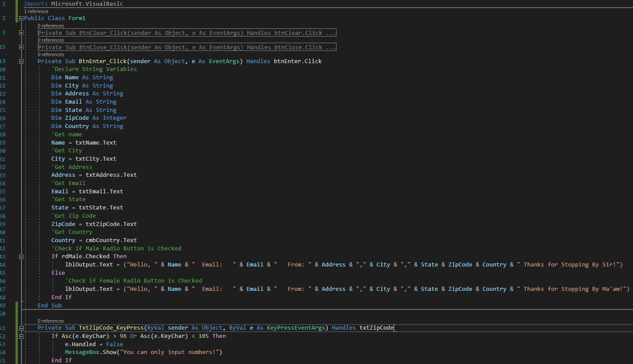Collapse the BtnEnter_Click method body

pos(21,61)
